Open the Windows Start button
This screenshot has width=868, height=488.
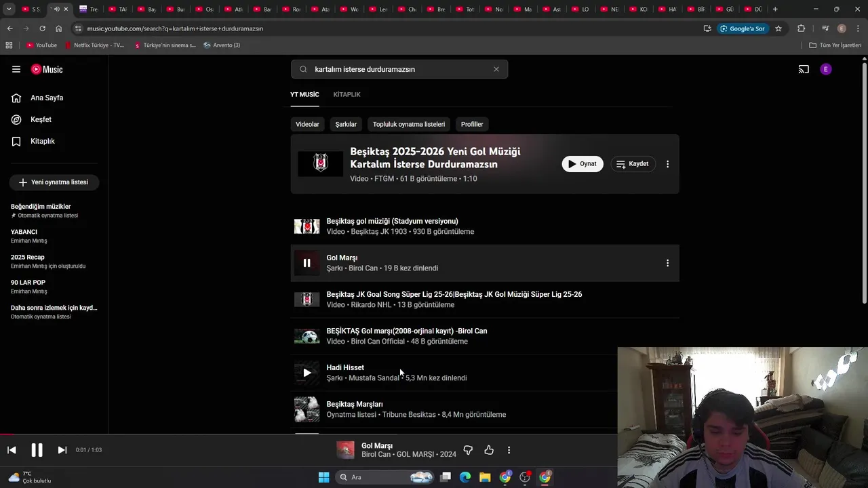[x=323, y=477]
